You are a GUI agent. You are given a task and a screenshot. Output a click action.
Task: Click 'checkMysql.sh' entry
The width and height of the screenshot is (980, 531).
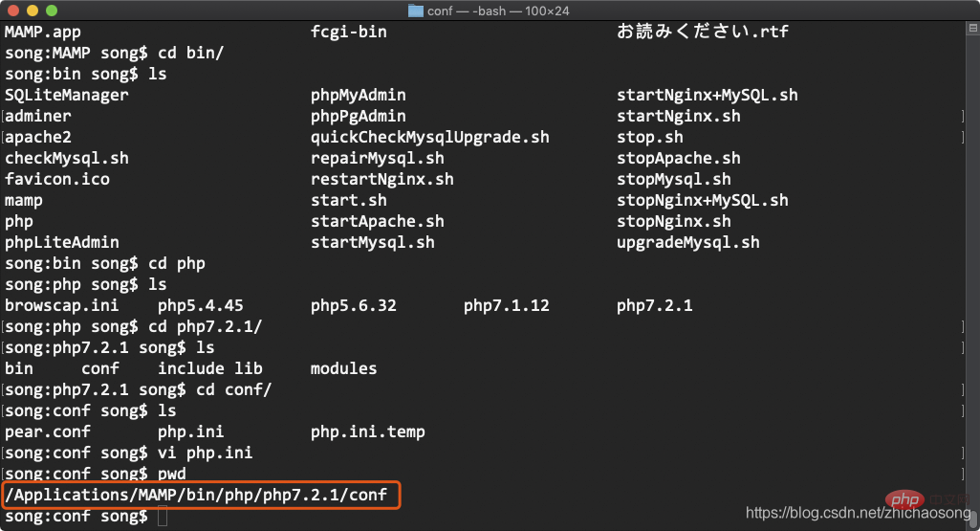tap(67, 158)
